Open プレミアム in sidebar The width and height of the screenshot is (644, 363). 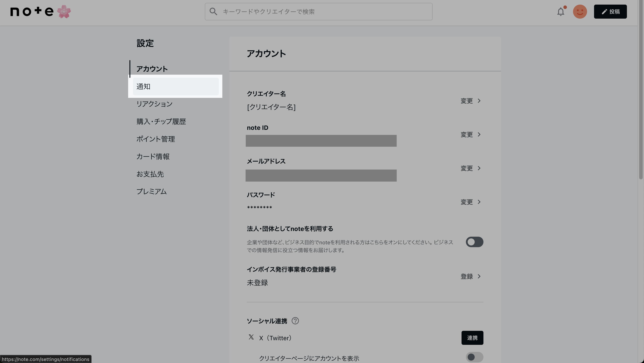tap(152, 191)
